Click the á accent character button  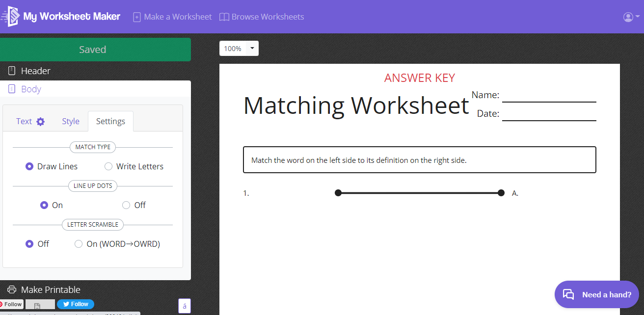coord(184,305)
